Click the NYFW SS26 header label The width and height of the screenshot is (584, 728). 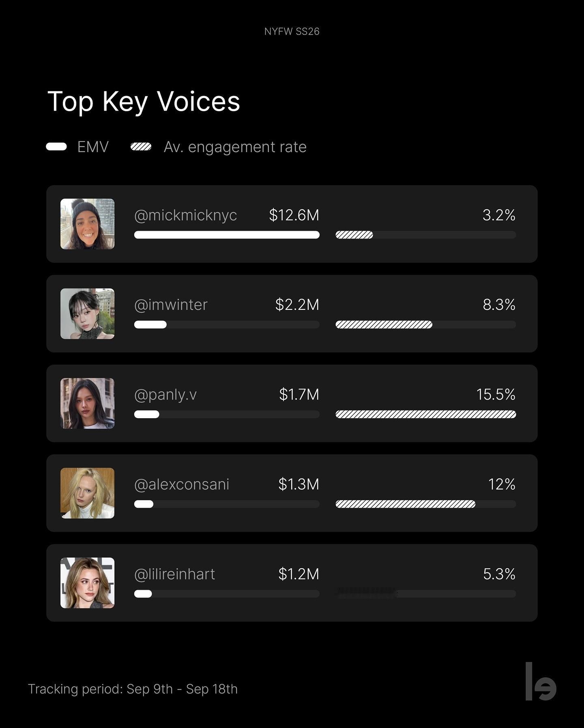pyautogui.click(x=292, y=31)
